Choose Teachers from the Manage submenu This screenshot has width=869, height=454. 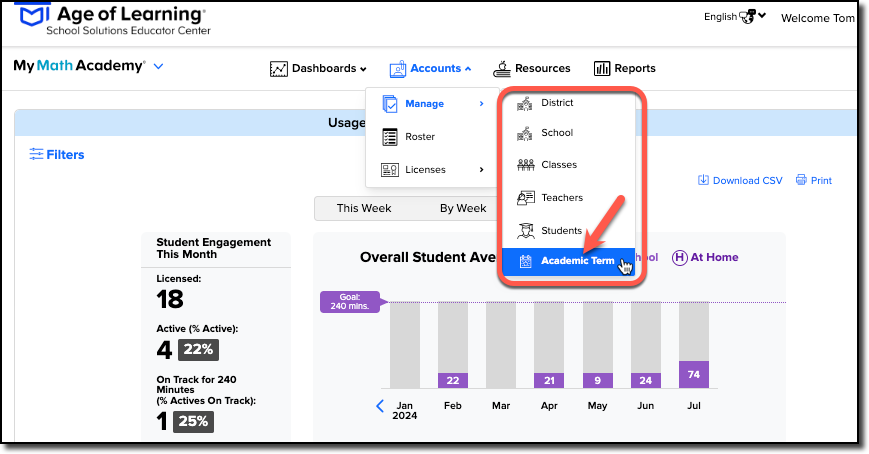coord(568,197)
